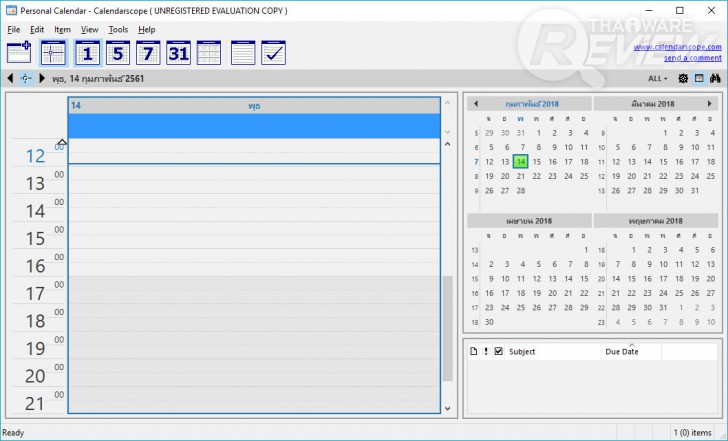Click the May 2018 month header
The image size is (728, 441).
coord(656,221)
